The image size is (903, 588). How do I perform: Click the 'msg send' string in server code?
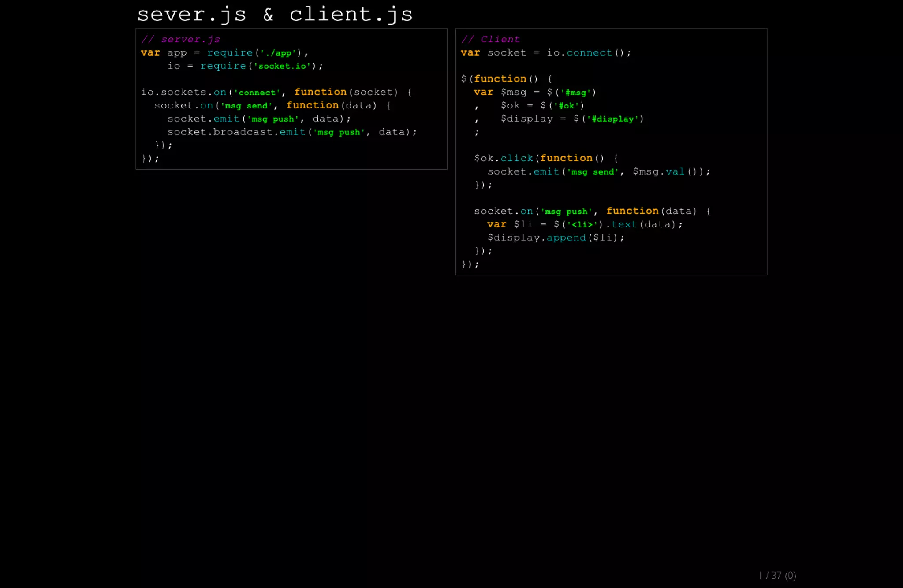tap(246, 106)
